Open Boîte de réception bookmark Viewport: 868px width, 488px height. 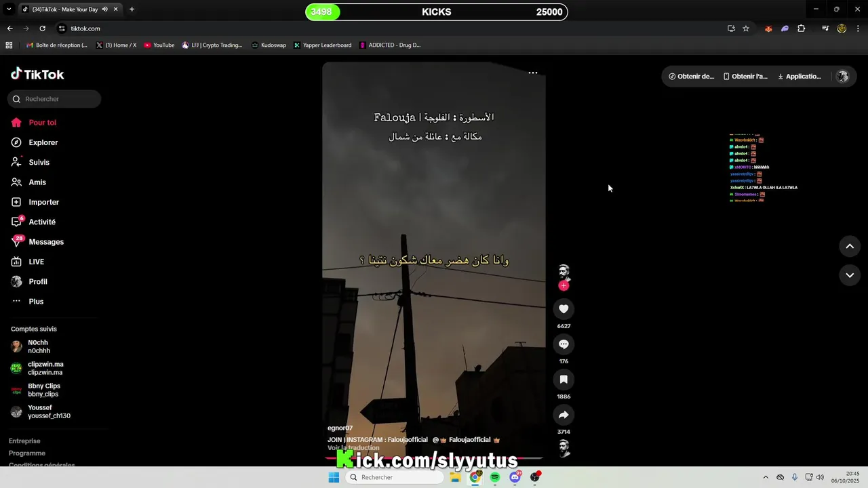[56, 45]
